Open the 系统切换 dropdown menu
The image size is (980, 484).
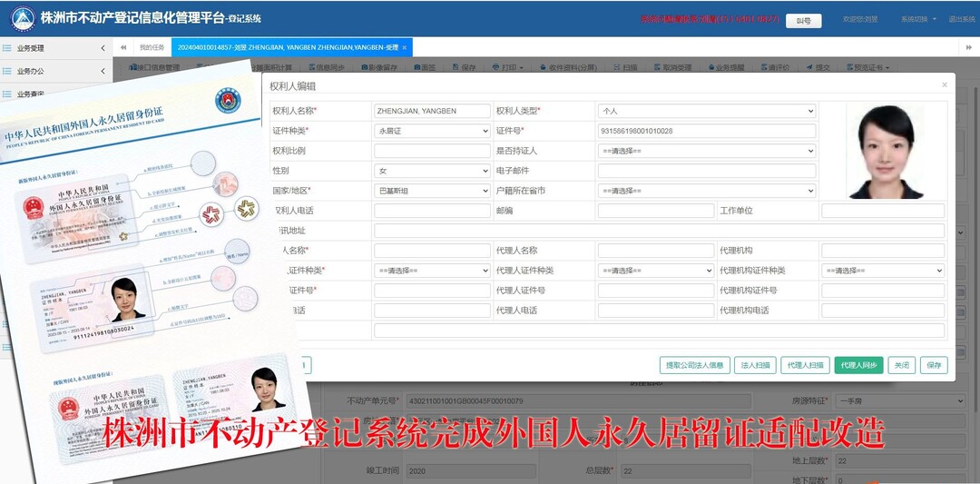click(x=918, y=19)
